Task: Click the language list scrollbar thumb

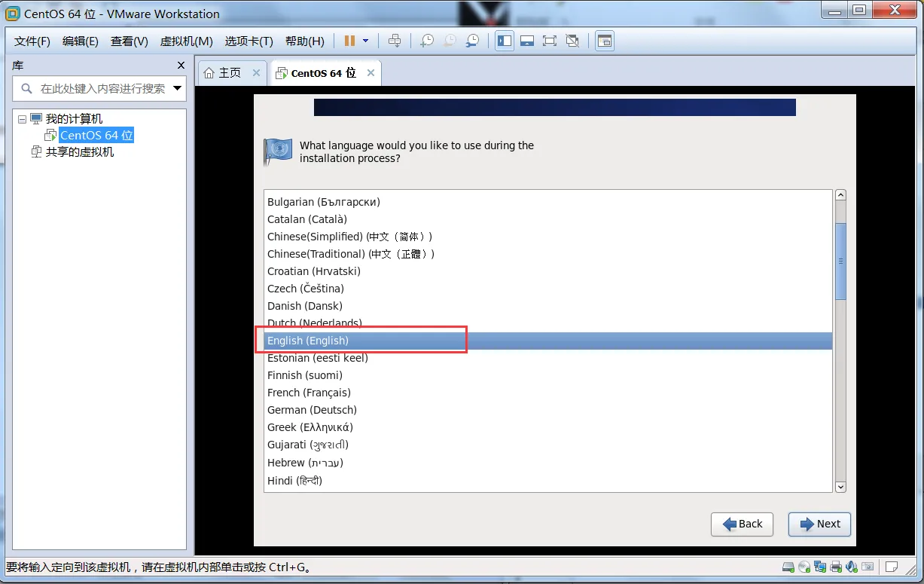Action: point(840,261)
